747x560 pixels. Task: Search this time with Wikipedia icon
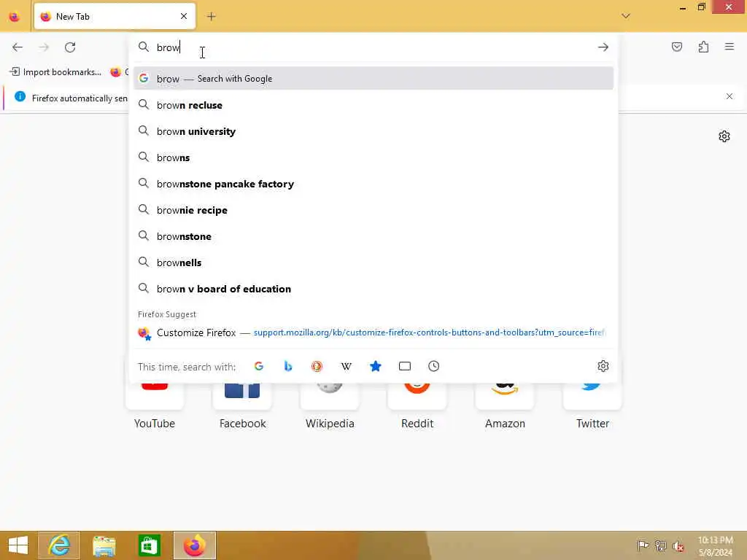click(347, 366)
